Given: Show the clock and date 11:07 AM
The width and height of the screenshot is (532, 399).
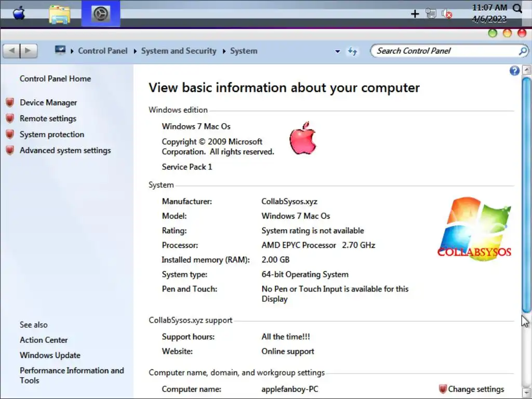Looking at the screenshot, I should (489, 13).
